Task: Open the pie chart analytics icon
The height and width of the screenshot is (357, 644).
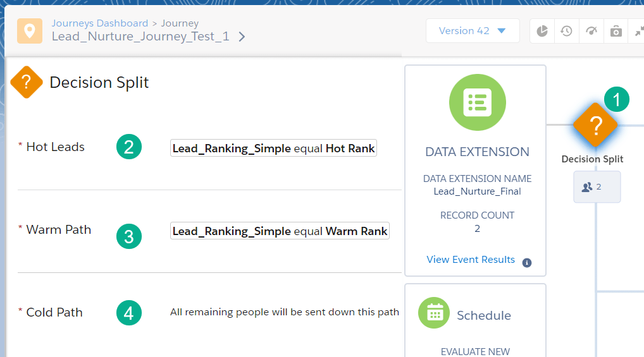Action: [542, 31]
